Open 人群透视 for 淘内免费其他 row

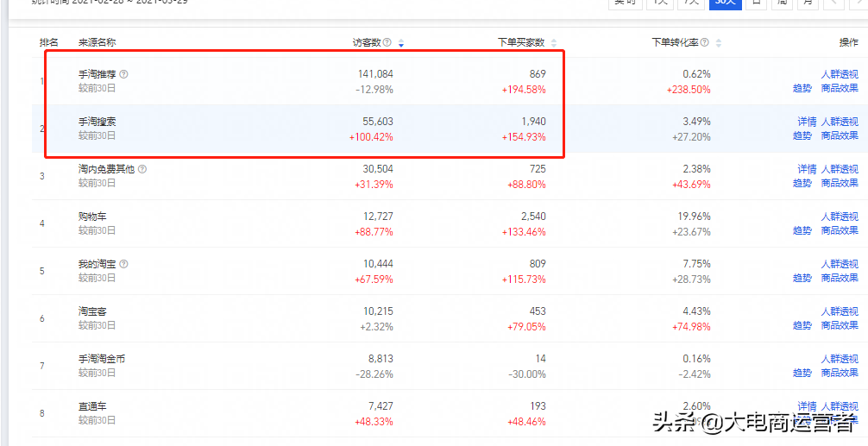pos(840,169)
